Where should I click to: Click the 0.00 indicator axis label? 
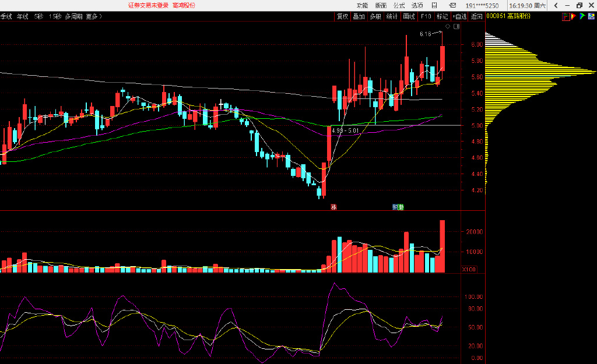point(477,358)
